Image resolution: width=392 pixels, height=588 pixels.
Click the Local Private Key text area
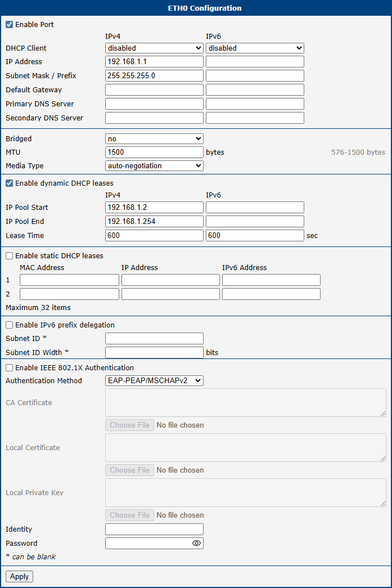(246, 493)
